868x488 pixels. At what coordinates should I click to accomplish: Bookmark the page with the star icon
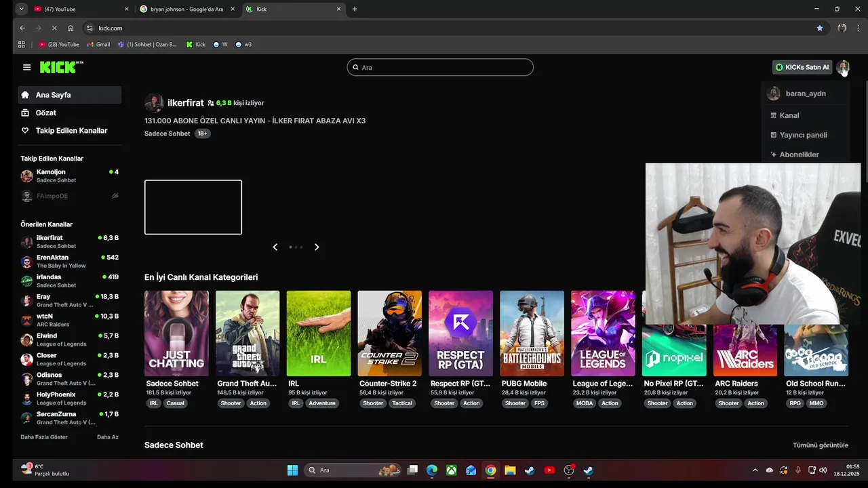(820, 28)
